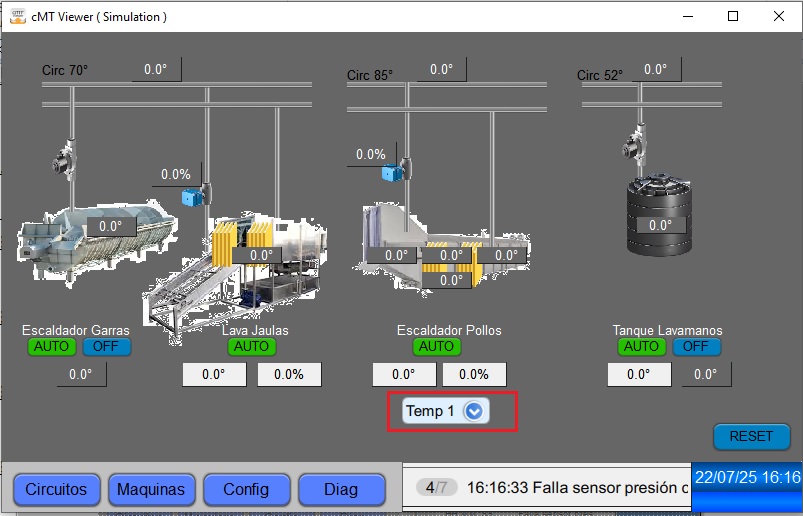This screenshot has height=516, width=803.
Task: Click the cMT Viewer app icon in title bar
Action: 18,16
